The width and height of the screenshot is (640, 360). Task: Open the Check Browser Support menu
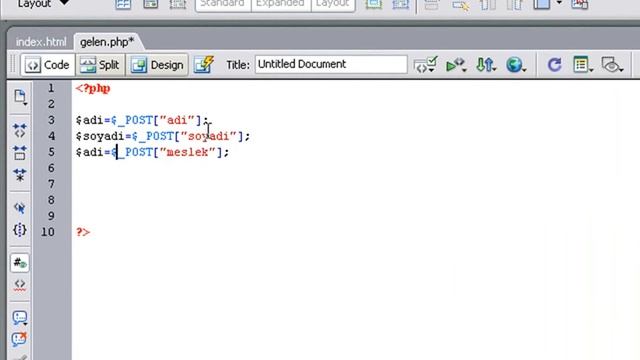click(x=425, y=65)
